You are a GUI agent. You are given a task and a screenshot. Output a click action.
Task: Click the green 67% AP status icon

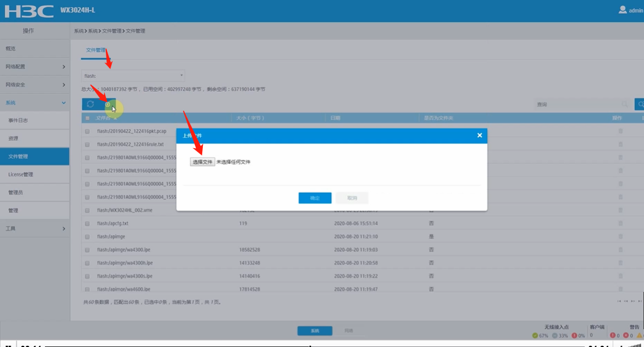(535, 336)
